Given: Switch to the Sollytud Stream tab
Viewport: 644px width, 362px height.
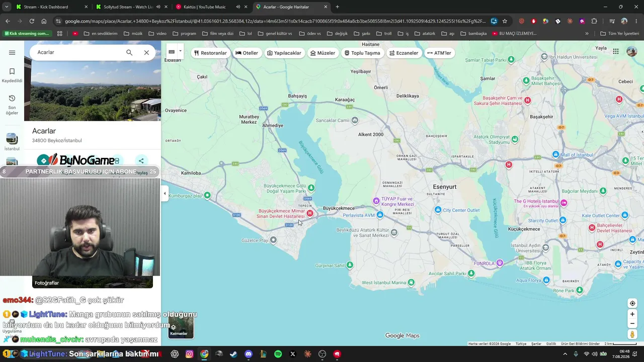Looking at the screenshot, I should coord(132,7).
